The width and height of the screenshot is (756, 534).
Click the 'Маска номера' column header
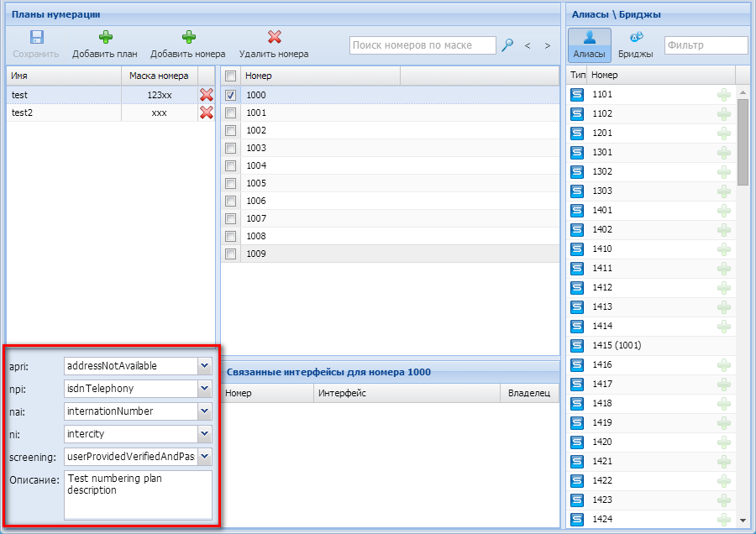(159, 76)
